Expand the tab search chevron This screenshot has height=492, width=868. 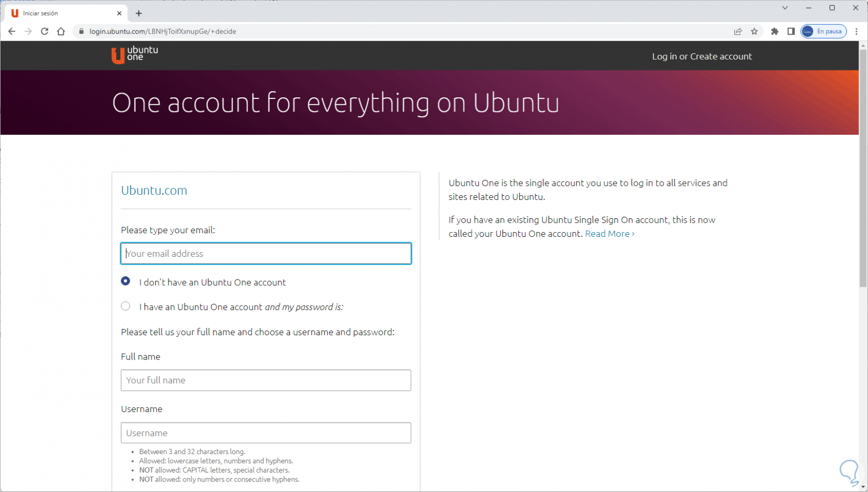tap(785, 8)
